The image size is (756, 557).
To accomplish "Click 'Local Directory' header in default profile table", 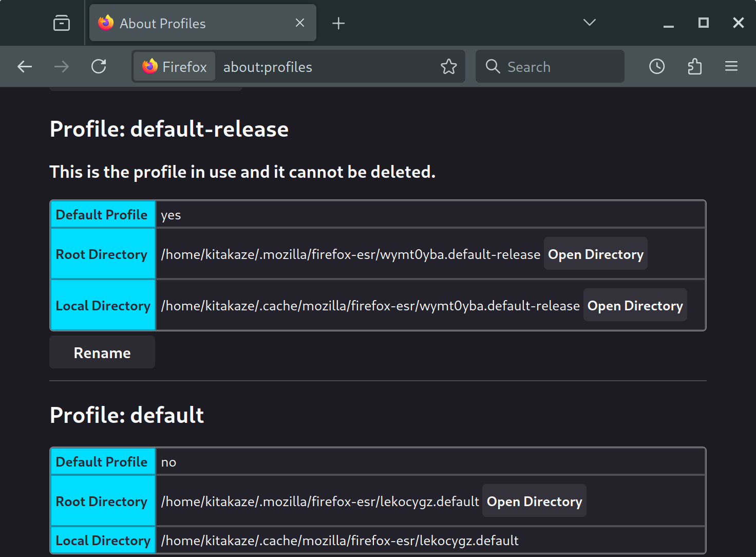I will coord(103,540).
